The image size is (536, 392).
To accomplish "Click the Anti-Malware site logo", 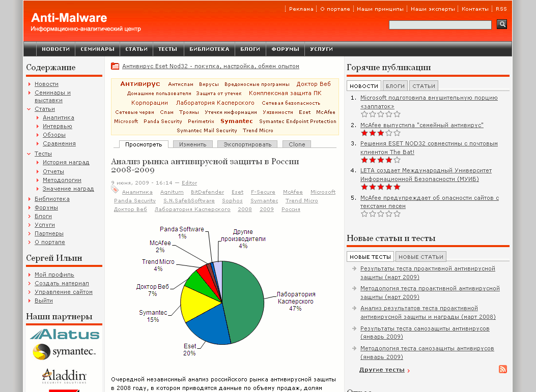I will point(69,18).
